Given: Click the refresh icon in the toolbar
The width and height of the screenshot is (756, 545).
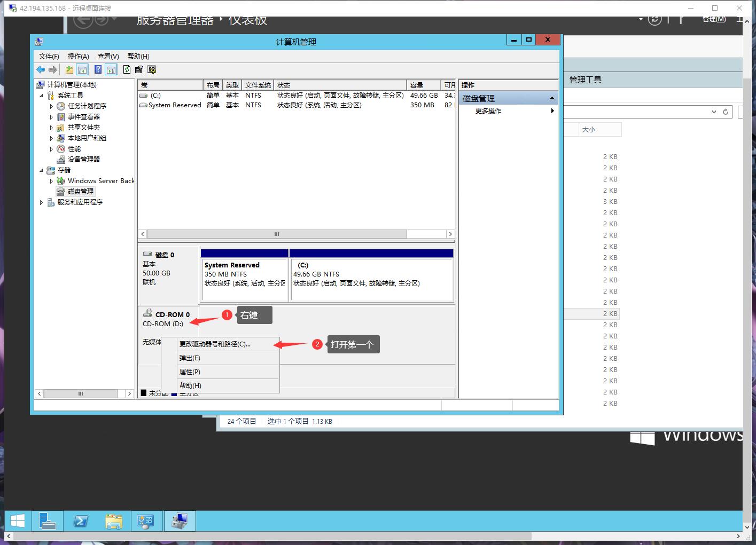Looking at the screenshot, I should (127, 69).
